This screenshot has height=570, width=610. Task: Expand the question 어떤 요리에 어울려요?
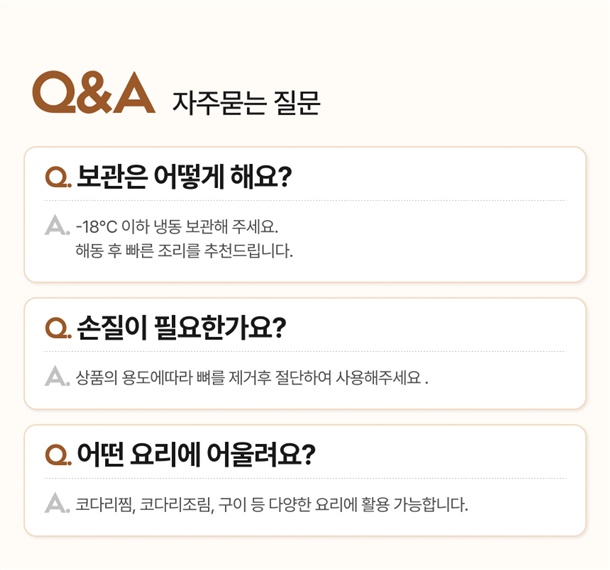[x=196, y=454]
